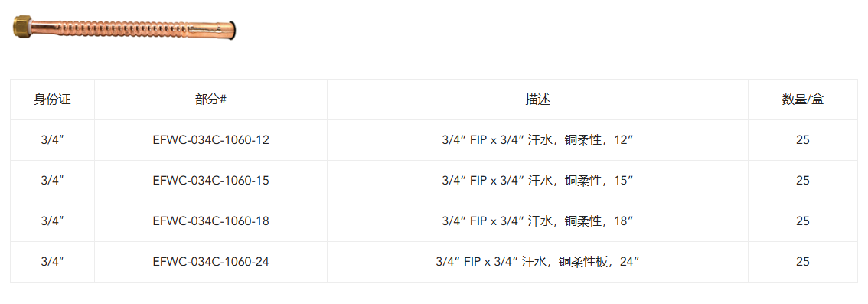Select part number EFWC-034C-1060-18
Screen dimensions: 868x304
pos(211,221)
